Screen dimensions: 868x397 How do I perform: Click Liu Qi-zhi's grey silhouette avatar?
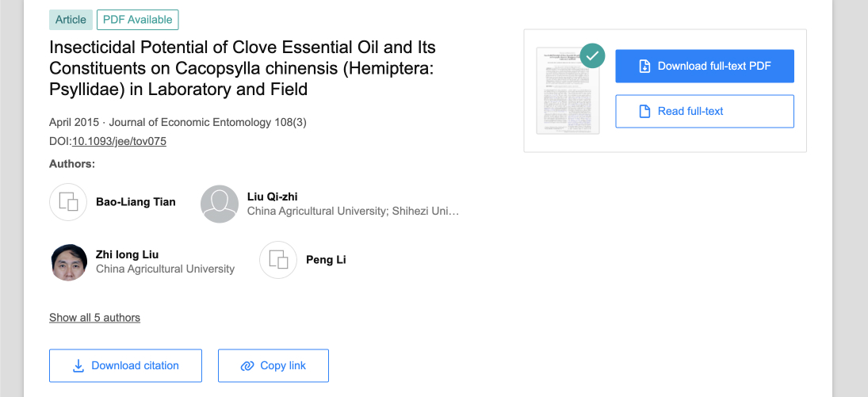[220, 204]
